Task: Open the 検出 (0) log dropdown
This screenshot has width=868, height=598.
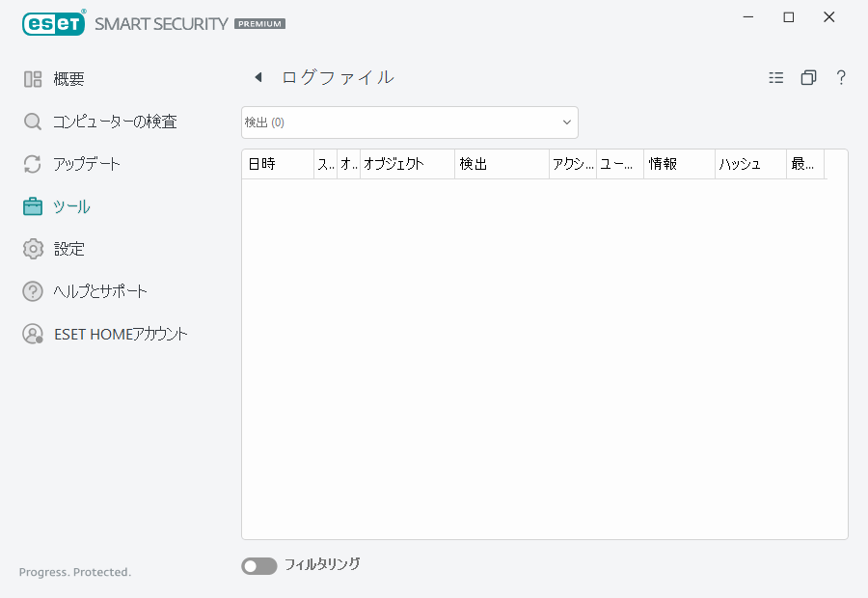Action: (409, 122)
